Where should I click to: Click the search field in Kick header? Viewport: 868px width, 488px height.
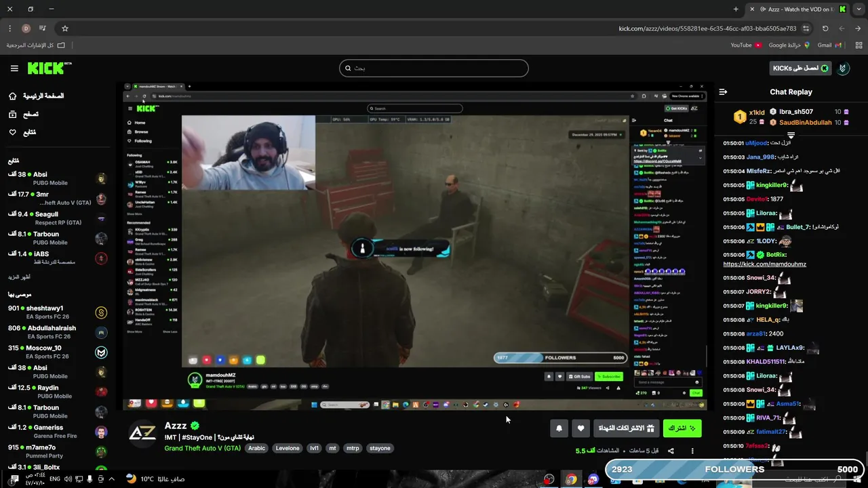(x=433, y=68)
